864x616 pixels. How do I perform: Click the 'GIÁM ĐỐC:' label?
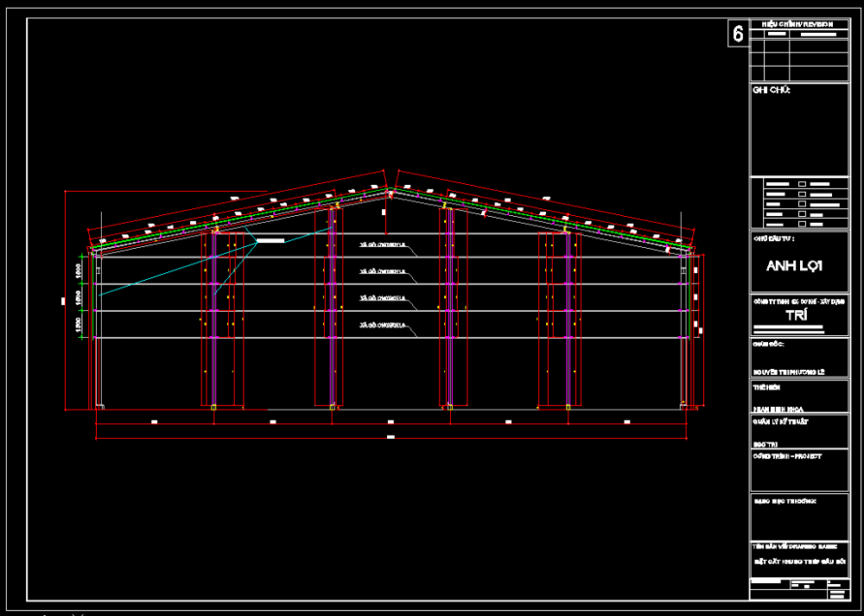pos(768,345)
